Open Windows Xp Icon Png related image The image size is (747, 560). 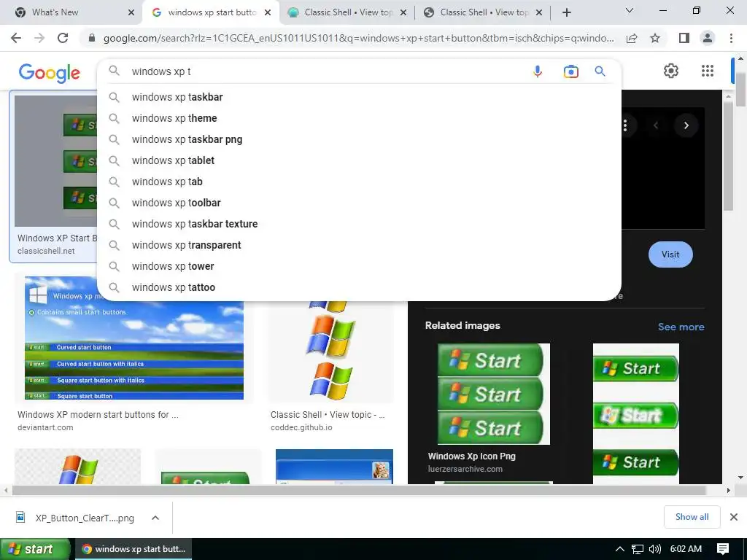pyautogui.click(x=494, y=394)
